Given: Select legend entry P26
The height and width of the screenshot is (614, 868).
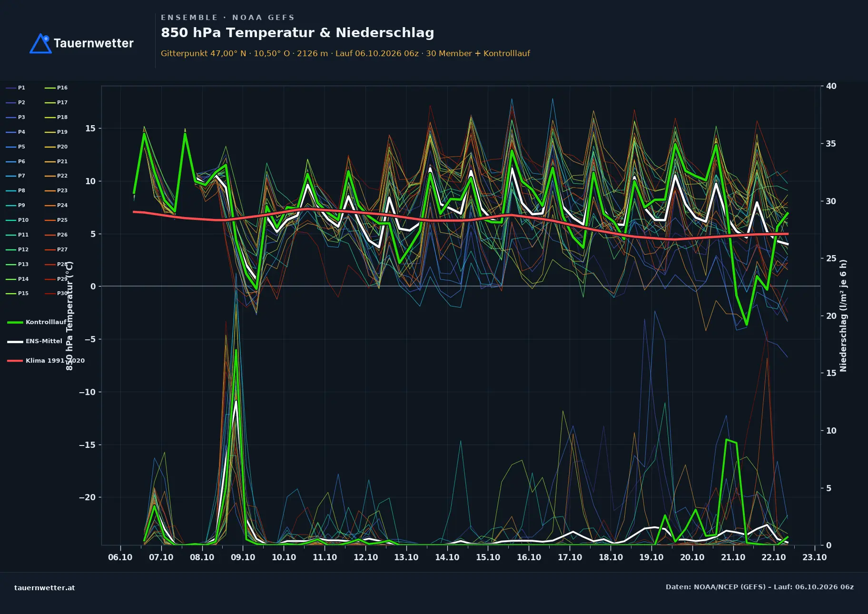Looking at the screenshot, I should [x=56, y=235].
